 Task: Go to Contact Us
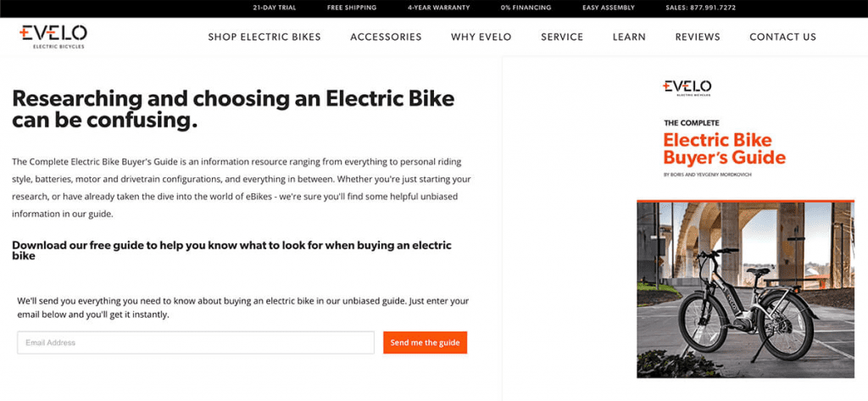782,37
